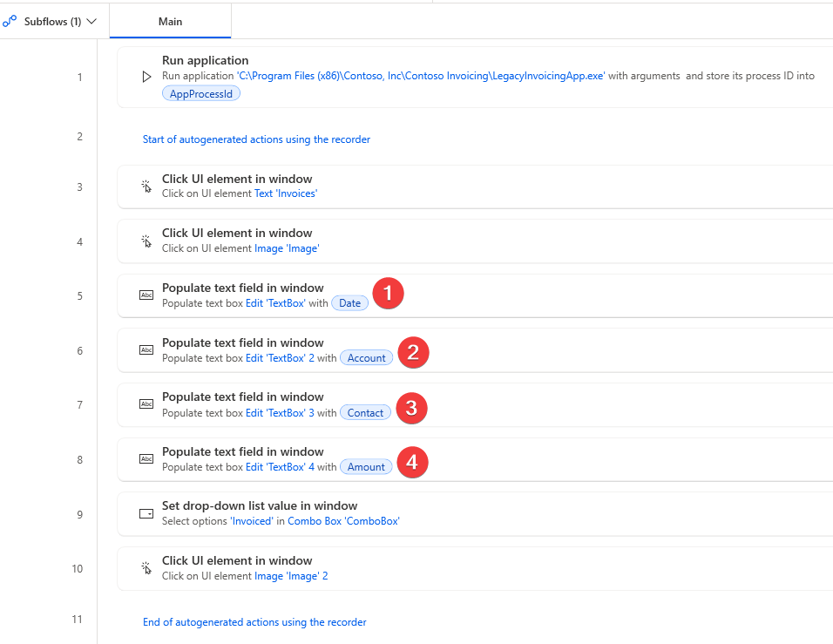Click the 'Invoiced' option value link
This screenshot has height=644, width=833.
pos(252,521)
